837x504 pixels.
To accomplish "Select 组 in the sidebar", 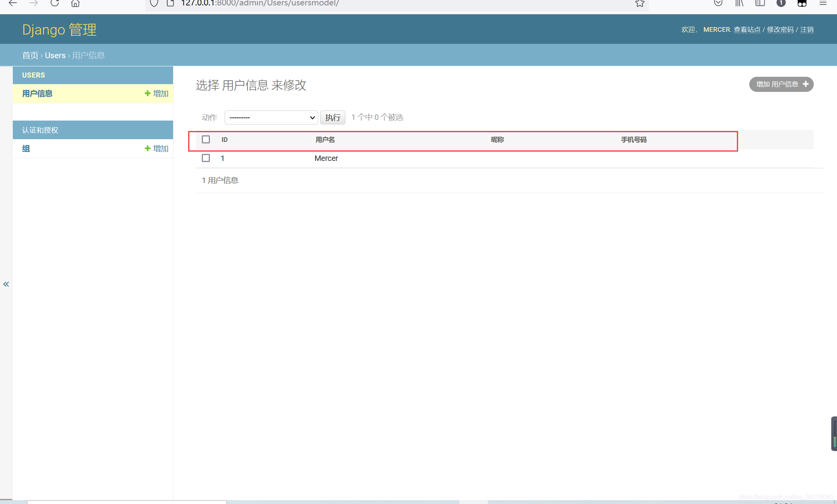I will 26,148.
